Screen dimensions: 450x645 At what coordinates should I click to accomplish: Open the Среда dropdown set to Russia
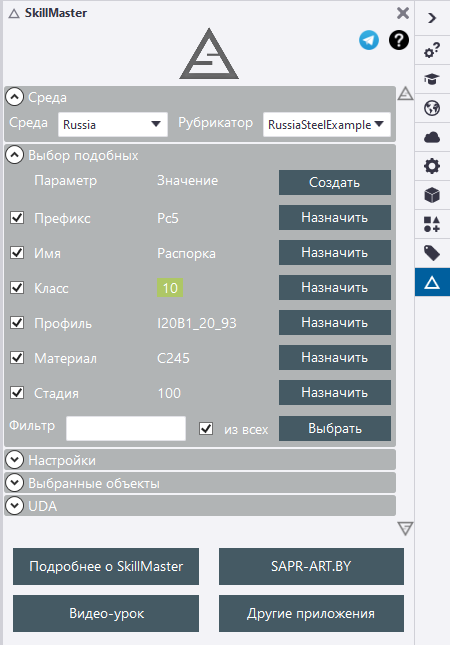point(113,124)
